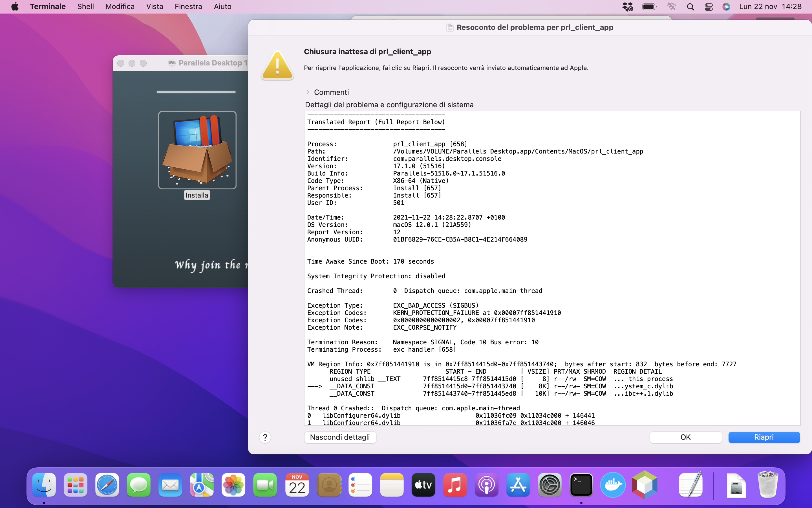
Task: Open the Terminale menu
Action: click(48, 6)
